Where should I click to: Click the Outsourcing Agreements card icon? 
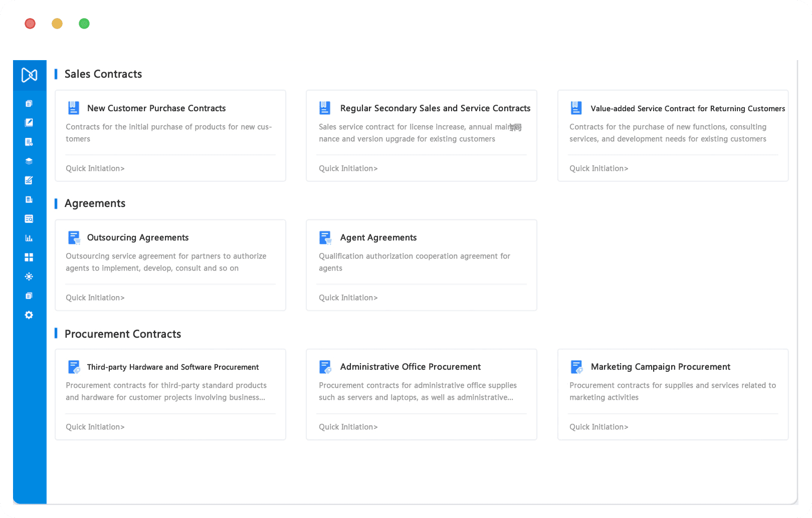click(74, 237)
